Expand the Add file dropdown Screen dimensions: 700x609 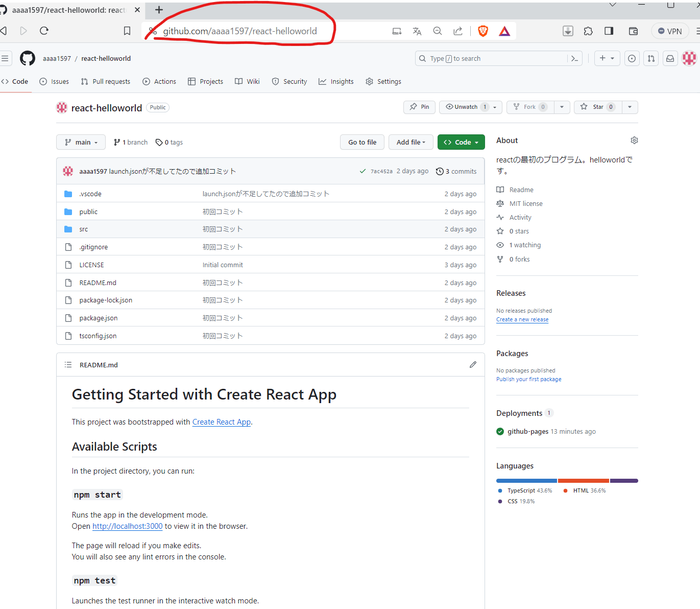click(411, 142)
